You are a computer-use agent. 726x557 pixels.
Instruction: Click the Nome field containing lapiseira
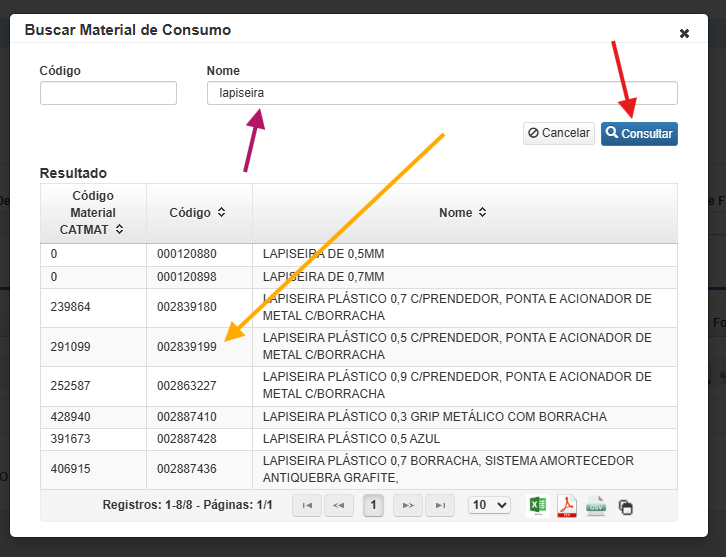point(441,93)
